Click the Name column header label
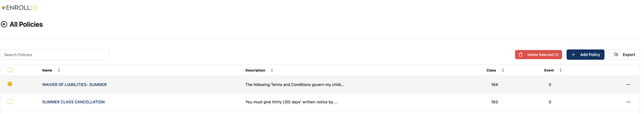 tap(47, 70)
